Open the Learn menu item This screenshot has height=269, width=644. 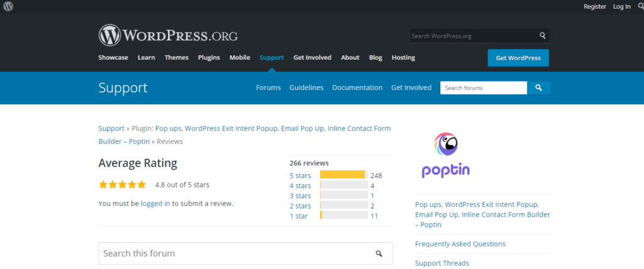click(x=146, y=57)
